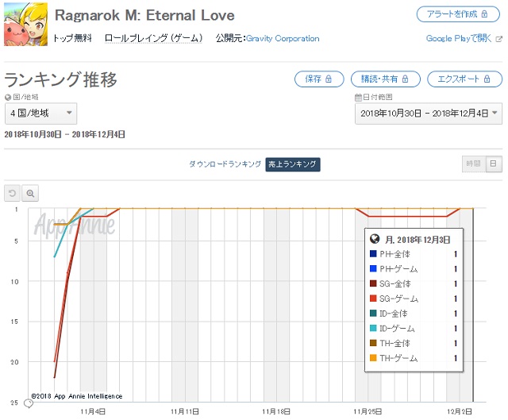Click the ランキング推移 heading

point(60,79)
